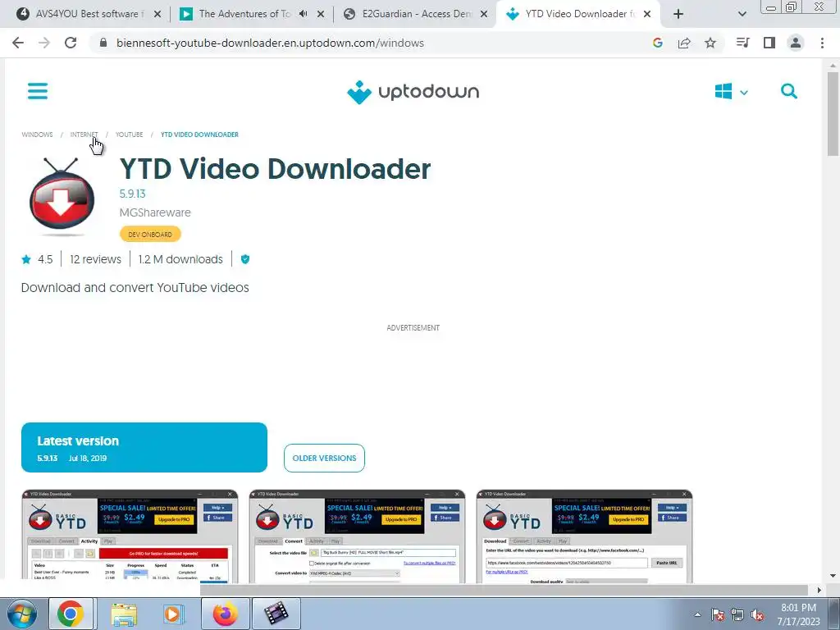The height and width of the screenshot is (630, 840).
Task: Open the Chrome three-dot menu
Action: pos(822,43)
